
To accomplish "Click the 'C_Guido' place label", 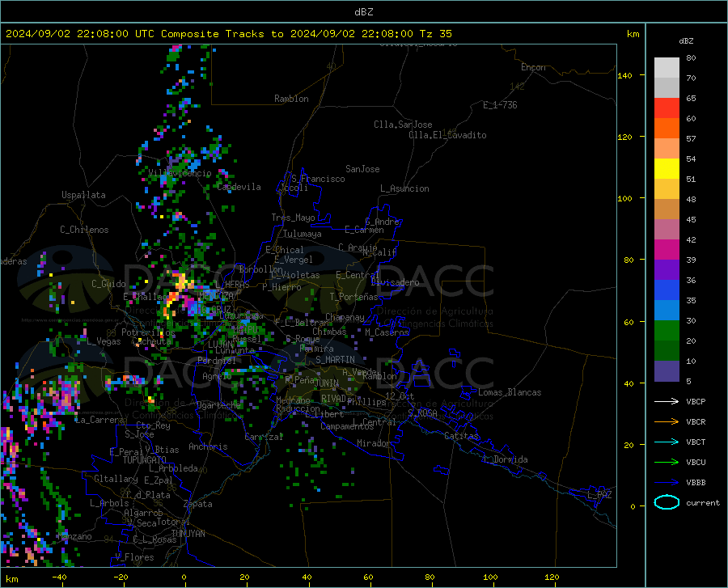I will [108, 284].
